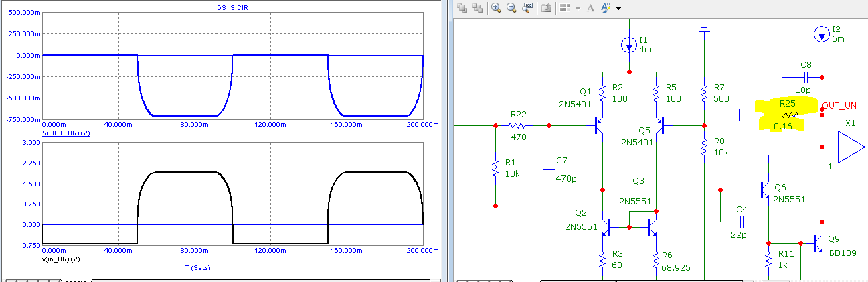Click the Q3 transistor label

pyautogui.click(x=638, y=180)
